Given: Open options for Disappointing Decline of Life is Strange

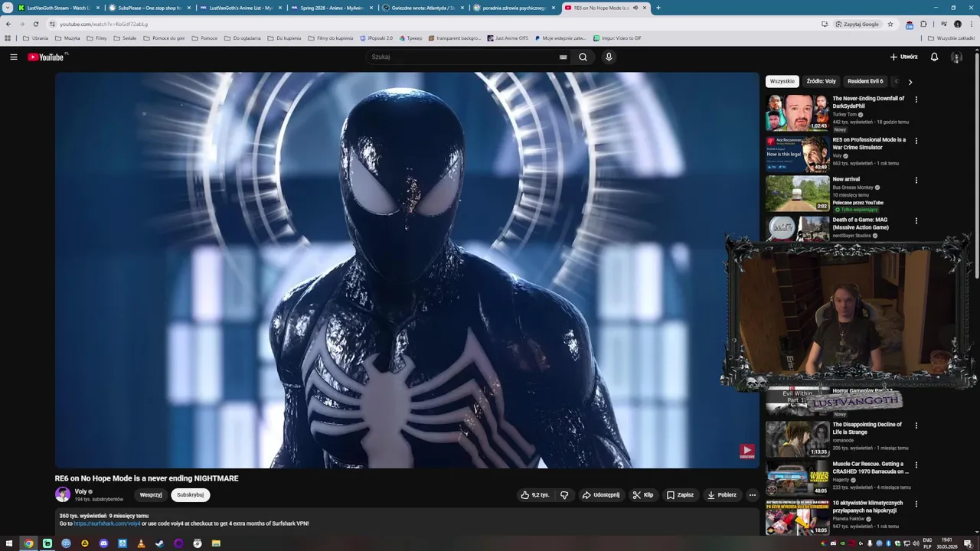Looking at the screenshot, I should (x=916, y=425).
